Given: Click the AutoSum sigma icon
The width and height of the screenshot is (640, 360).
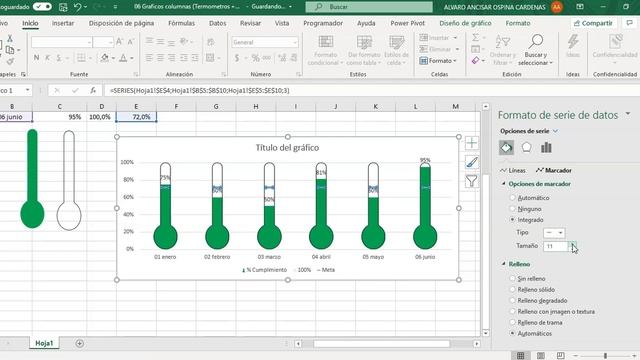Looking at the screenshot, I should [476, 38].
